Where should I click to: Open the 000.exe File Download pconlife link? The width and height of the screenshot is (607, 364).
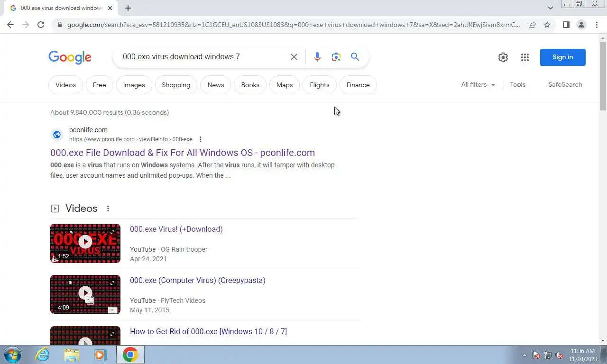[x=183, y=153]
